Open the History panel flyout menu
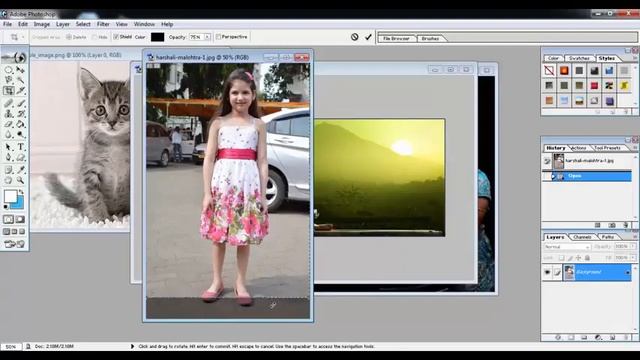This screenshot has width=640, height=360. click(x=635, y=148)
